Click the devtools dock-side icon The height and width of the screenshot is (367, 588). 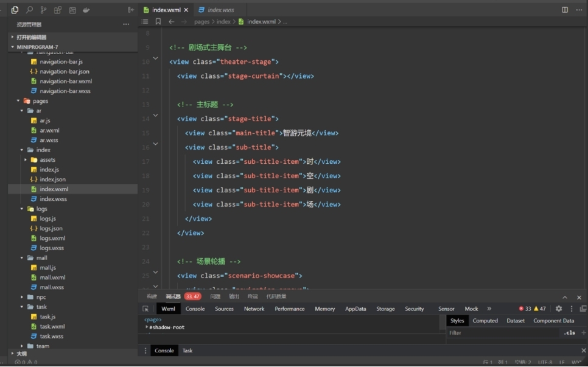[x=583, y=309]
